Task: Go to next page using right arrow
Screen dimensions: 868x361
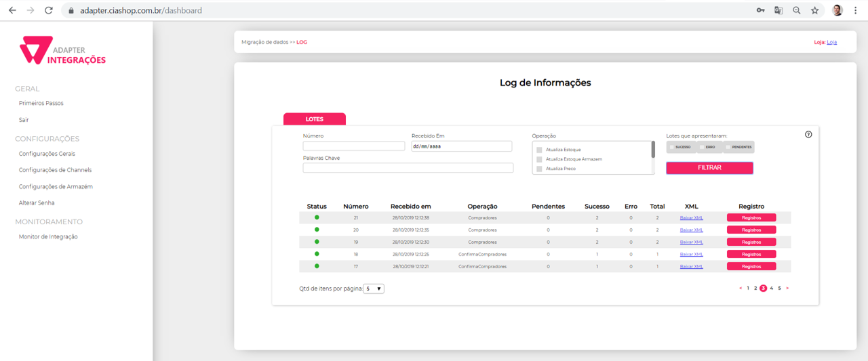Action: click(787, 289)
